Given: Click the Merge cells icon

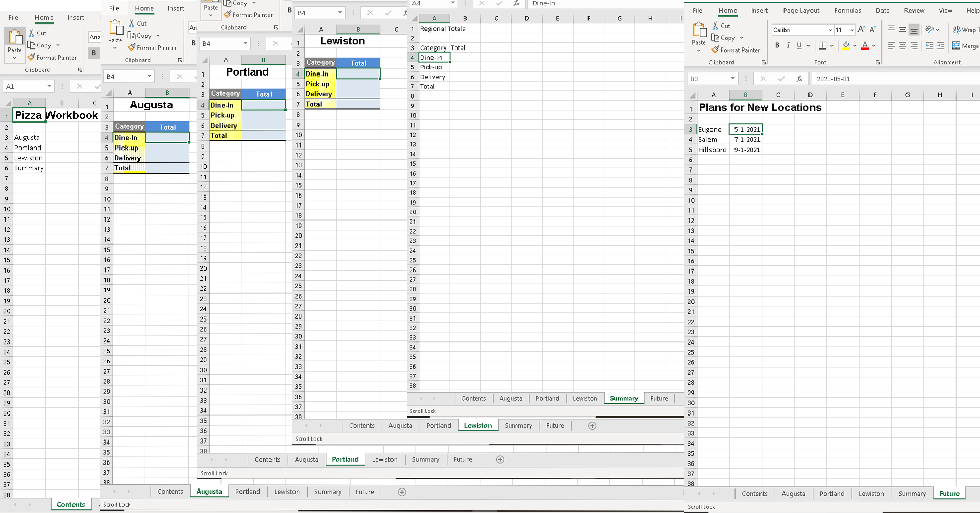Looking at the screenshot, I should pos(957,45).
